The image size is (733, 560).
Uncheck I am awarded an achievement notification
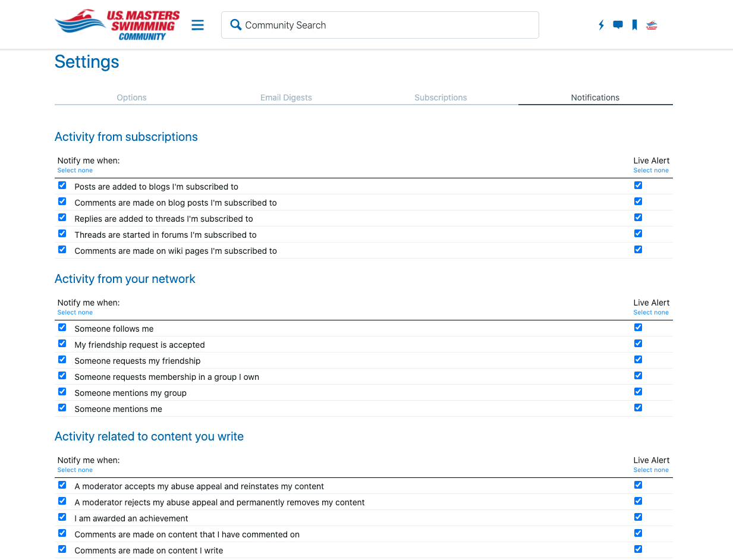[62, 517]
